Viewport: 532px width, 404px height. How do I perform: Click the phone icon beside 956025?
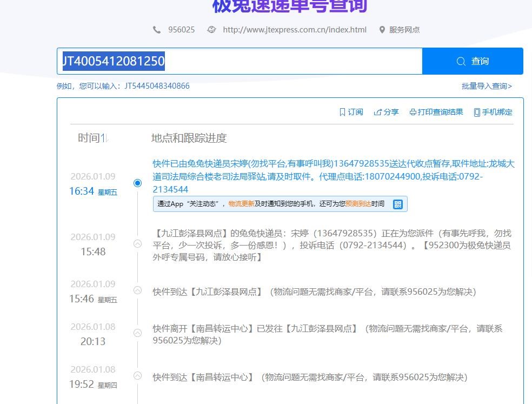(x=157, y=30)
